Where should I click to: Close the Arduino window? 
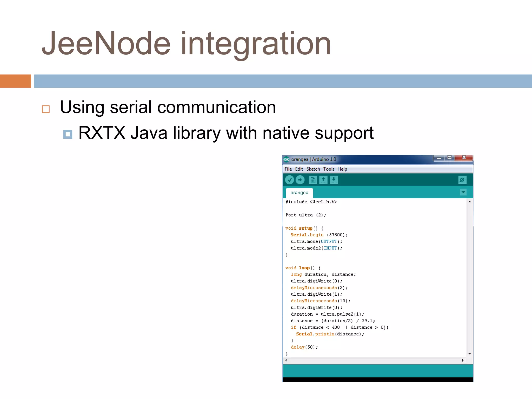(x=464, y=158)
